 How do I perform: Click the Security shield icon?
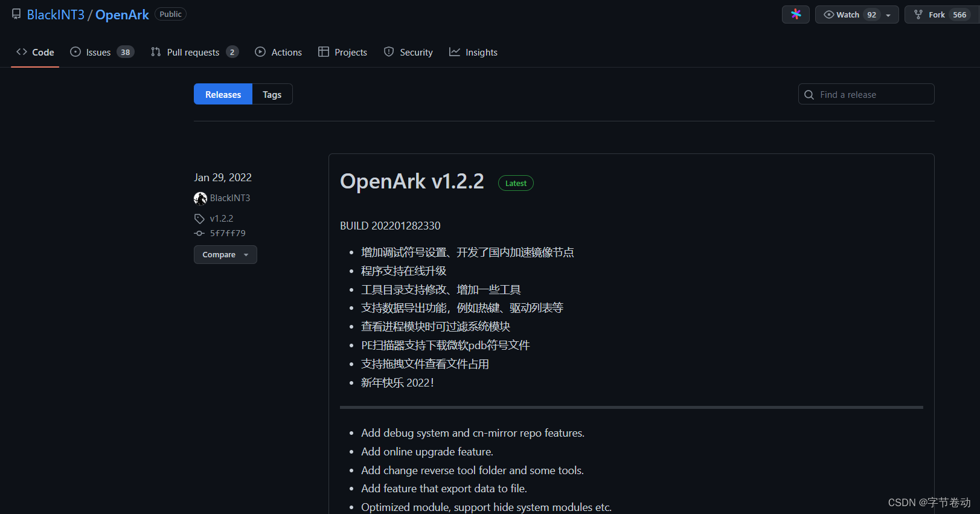point(389,52)
